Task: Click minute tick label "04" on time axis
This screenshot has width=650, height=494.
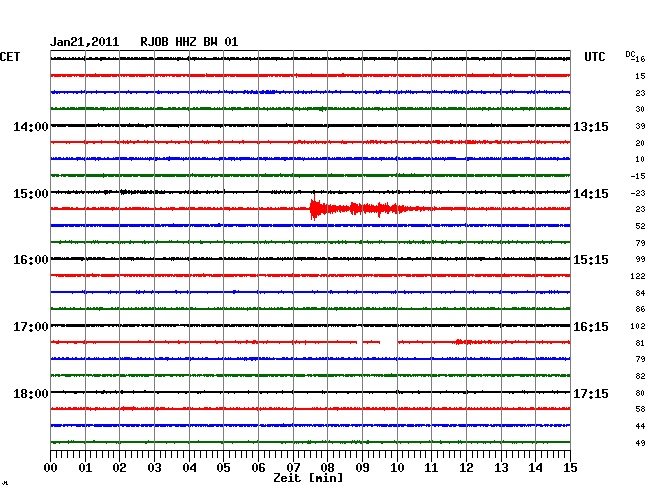Action: pos(189,468)
